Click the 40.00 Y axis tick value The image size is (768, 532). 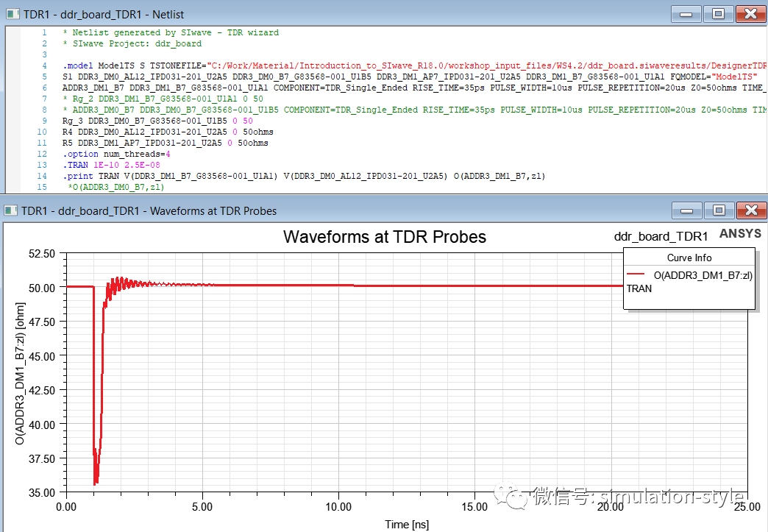42,425
